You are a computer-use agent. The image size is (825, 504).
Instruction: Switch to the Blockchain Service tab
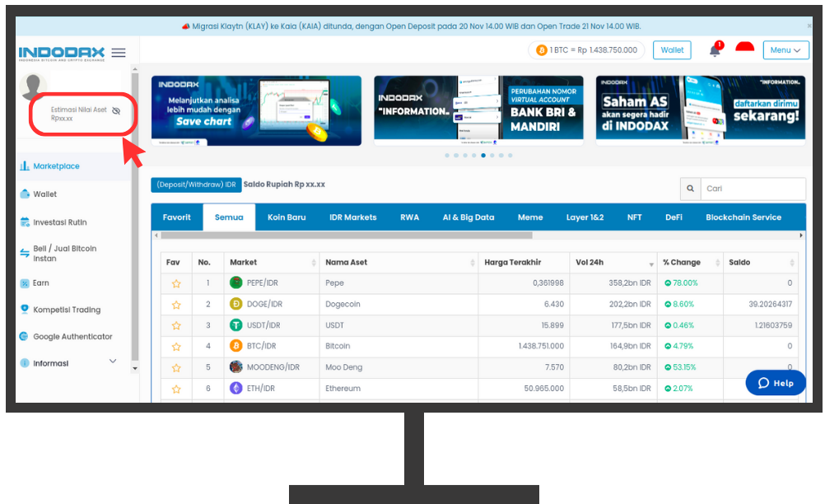743,217
